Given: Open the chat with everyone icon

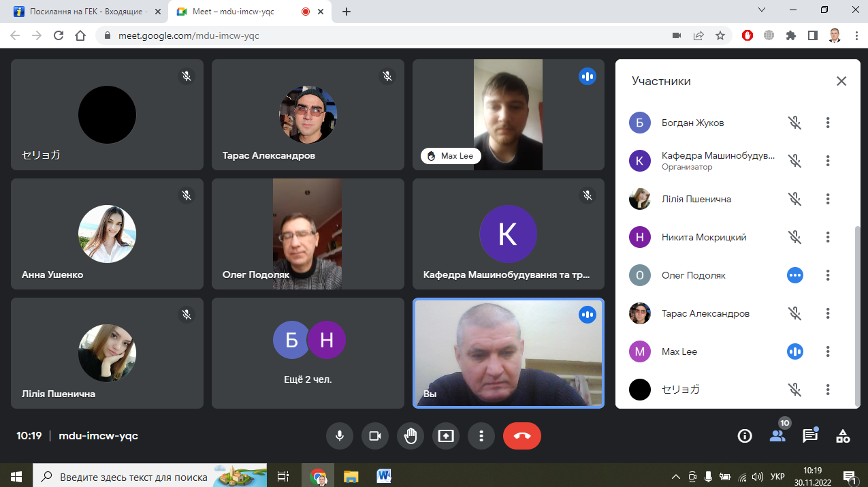Looking at the screenshot, I should pos(809,436).
